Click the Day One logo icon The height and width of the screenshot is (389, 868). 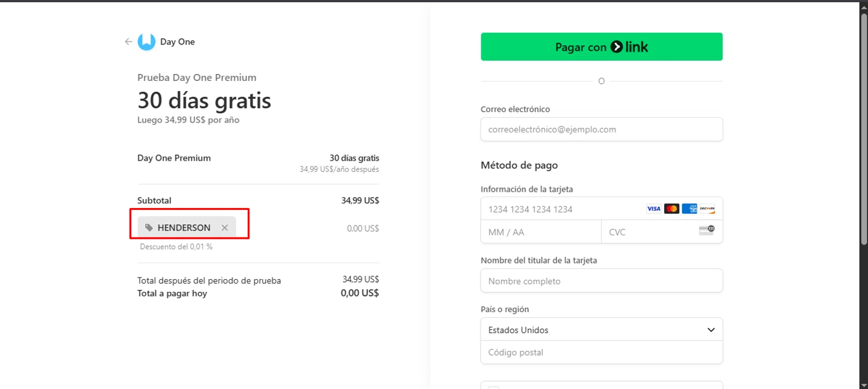[x=146, y=42]
